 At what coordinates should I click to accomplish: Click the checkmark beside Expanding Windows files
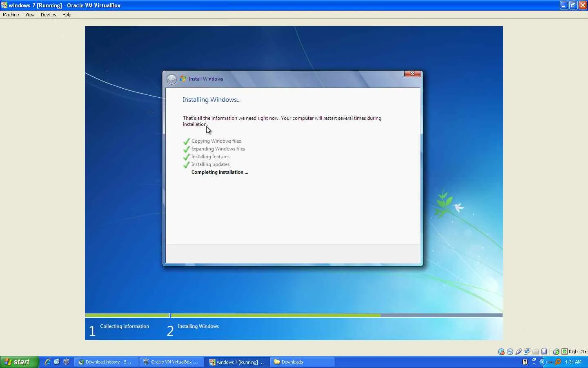click(187, 149)
